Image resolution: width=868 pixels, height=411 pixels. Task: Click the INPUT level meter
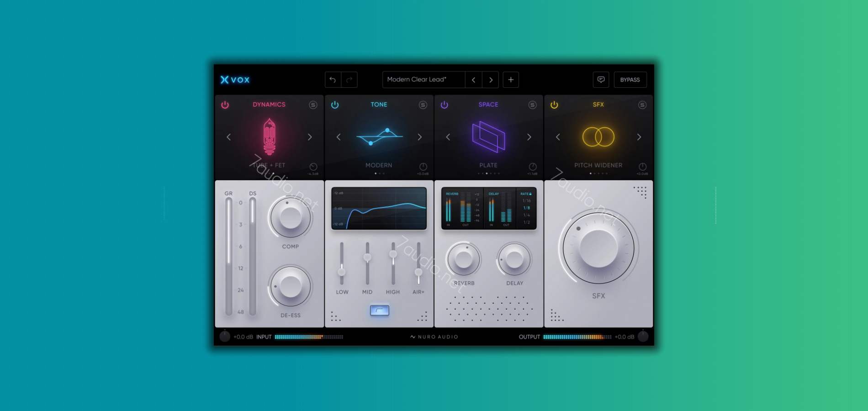pyautogui.click(x=309, y=337)
